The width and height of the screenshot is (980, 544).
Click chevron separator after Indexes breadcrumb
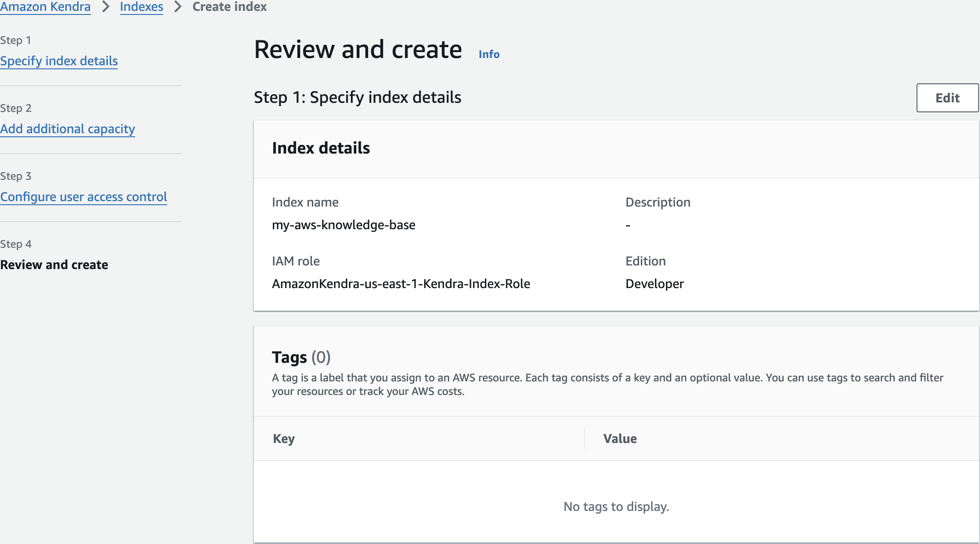coord(178,7)
